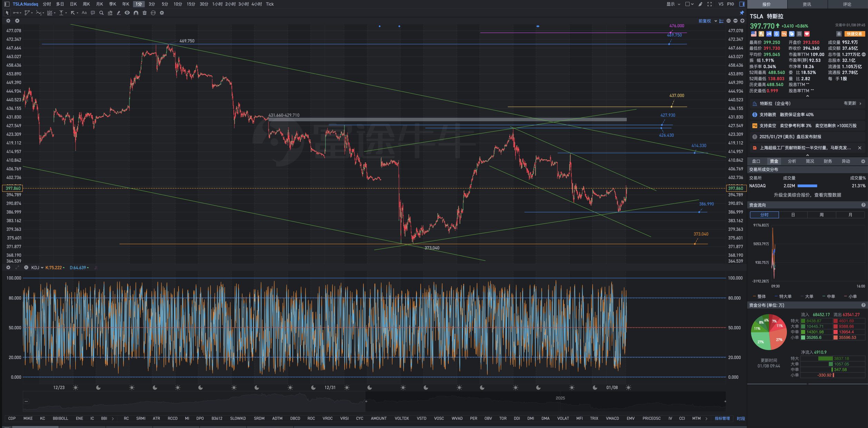Open the layout square dropdown

[689, 4]
